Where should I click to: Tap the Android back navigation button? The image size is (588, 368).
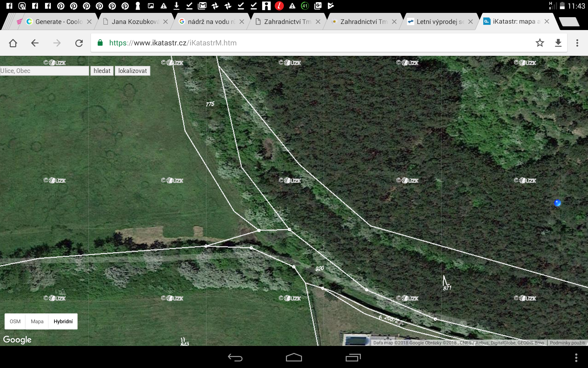(235, 358)
